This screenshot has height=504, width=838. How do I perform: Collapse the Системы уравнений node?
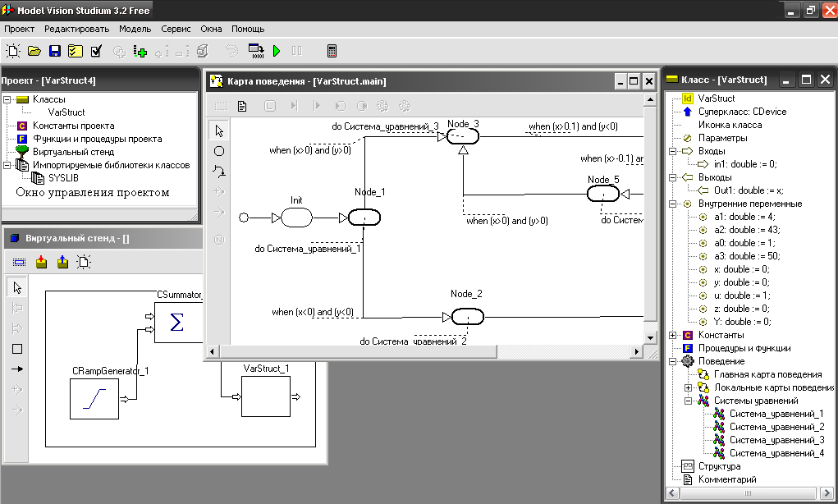point(689,401)
